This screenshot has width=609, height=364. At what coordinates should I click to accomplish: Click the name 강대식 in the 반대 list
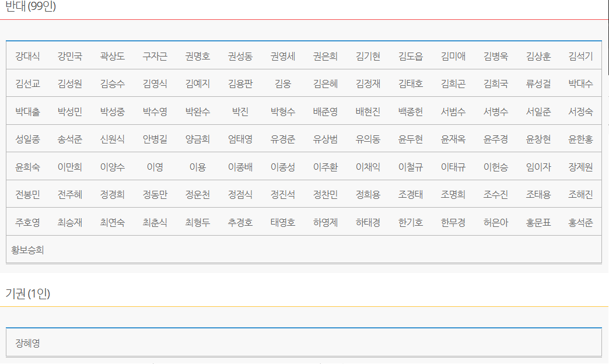pyautogui.click(x=27, y=57)
